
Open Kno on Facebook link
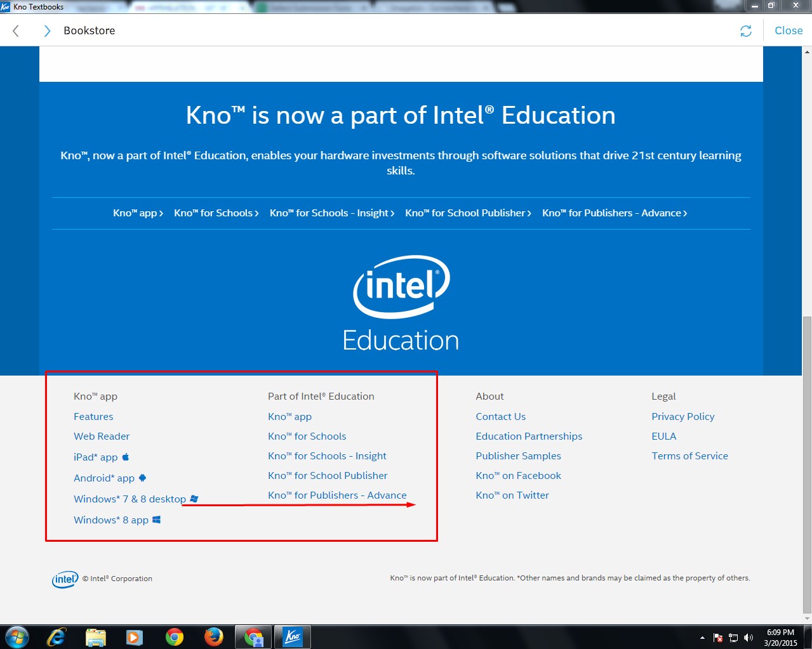coord(519,476)
